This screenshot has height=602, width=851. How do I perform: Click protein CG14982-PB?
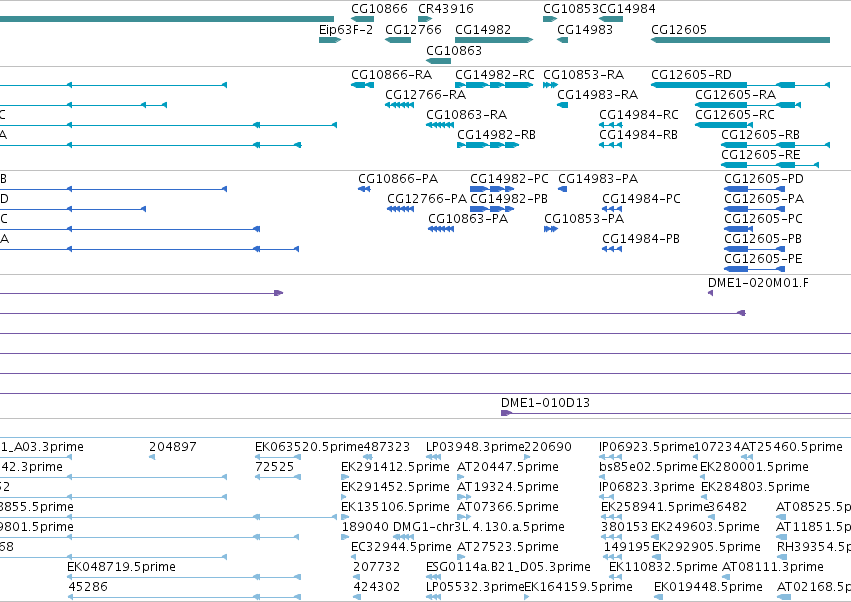click(x=509, y=199)
